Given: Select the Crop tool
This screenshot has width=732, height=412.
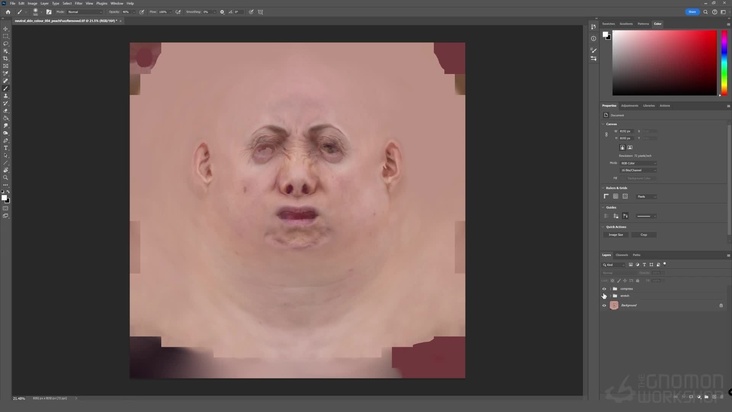Looking at the screenshot, I should 6,58.
